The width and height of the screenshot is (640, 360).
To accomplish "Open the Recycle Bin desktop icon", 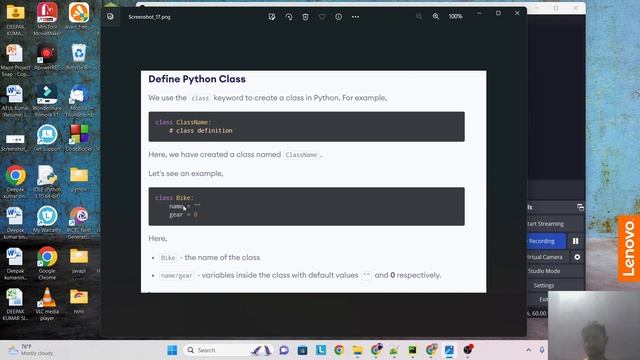I will click(x=79, y=57).
